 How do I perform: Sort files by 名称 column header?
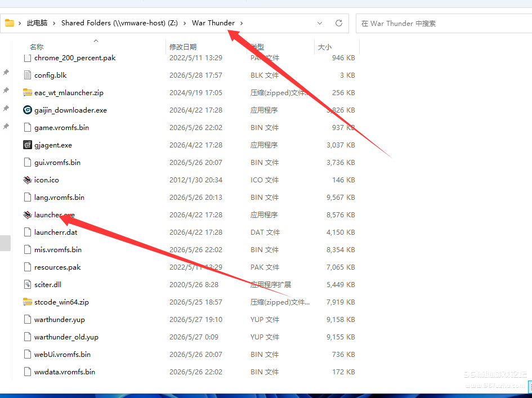(37, 47)
